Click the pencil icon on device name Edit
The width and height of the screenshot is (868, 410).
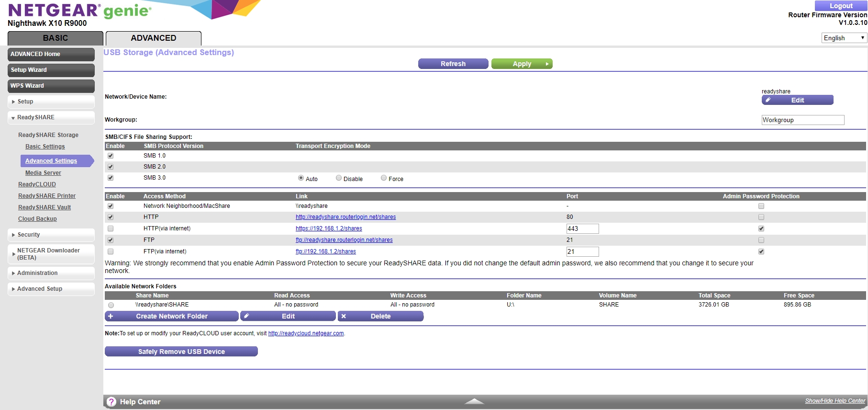[x=768, y=100]
